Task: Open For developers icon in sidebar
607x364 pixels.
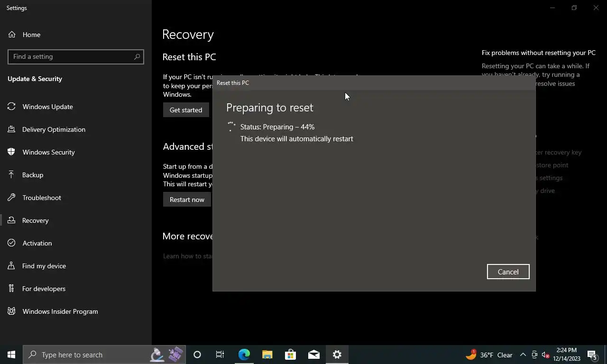Action: coord(12,289)
